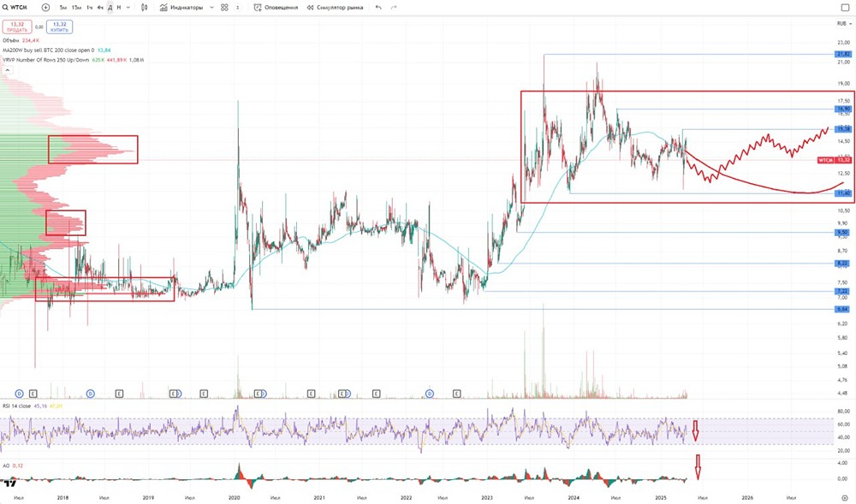Viewport: 856px width, 504px height.
Task: Open the RUB currency dropdown
Action: click(844, 23)
